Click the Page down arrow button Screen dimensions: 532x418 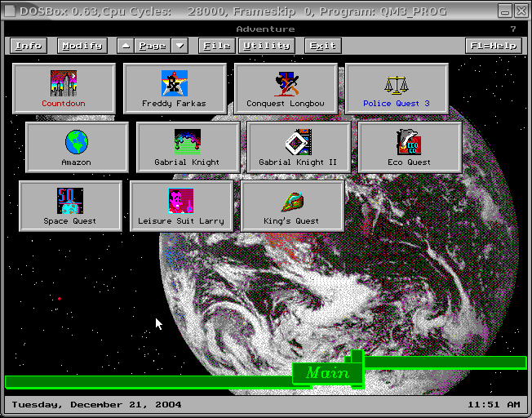180,46
